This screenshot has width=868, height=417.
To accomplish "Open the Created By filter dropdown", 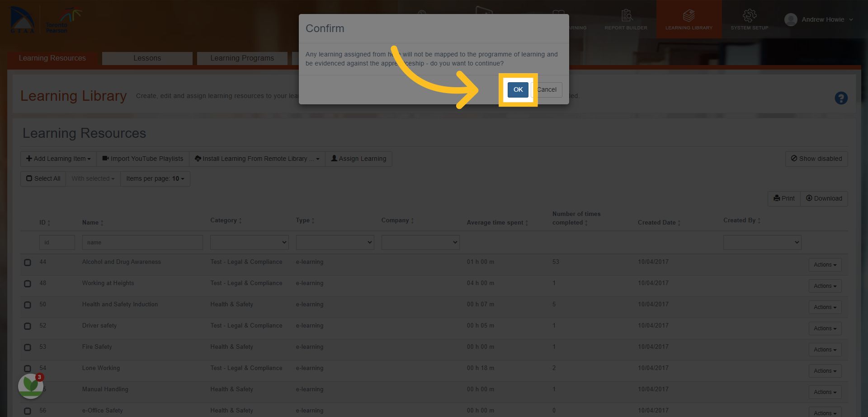I will 762,242.
